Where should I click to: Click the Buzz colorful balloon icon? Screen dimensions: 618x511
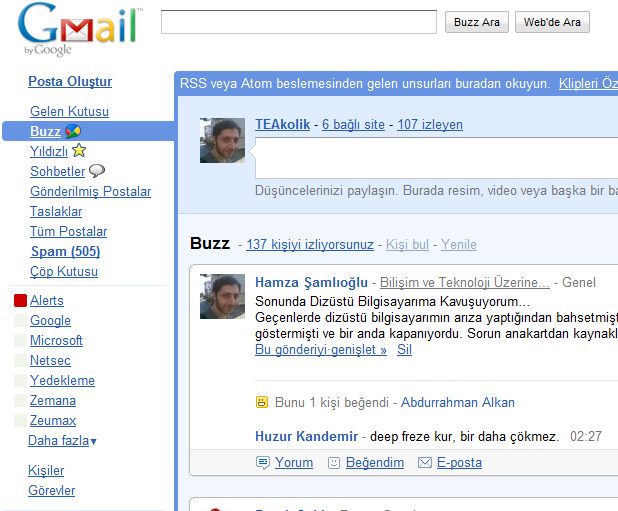(73, 131)
